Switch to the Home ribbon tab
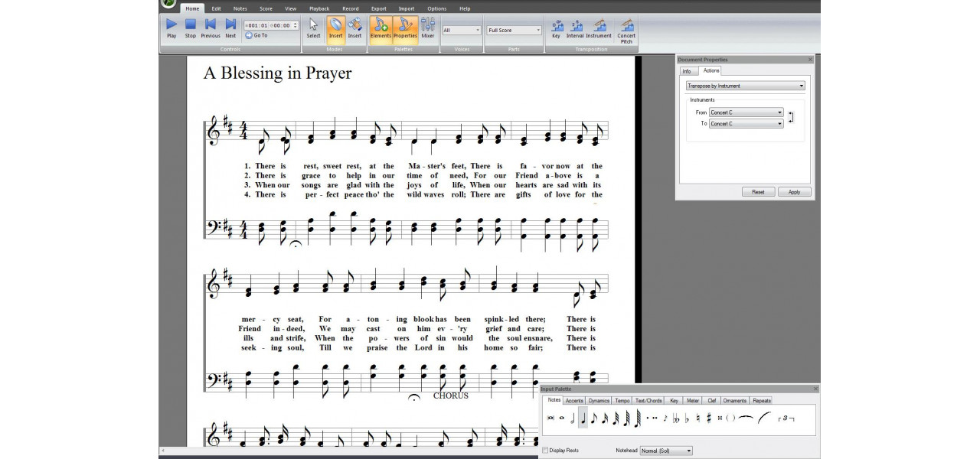The image size is (980, 459). (192, 8)
